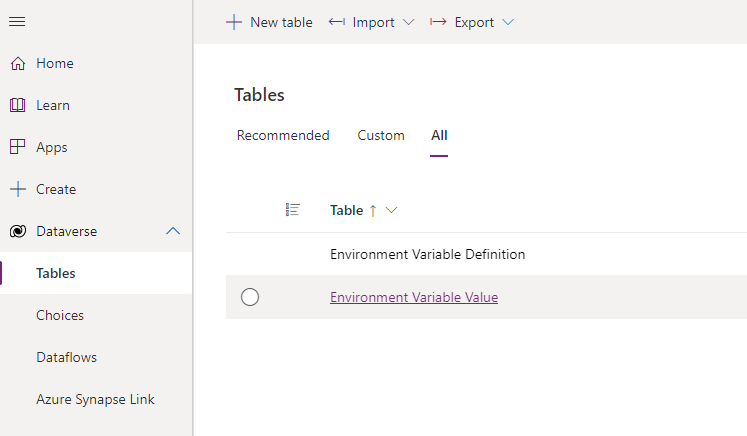The width and height of the screenshot is (747, 436).
Task: Open Dataflows in the sidebar
Action: pos(66,357)
